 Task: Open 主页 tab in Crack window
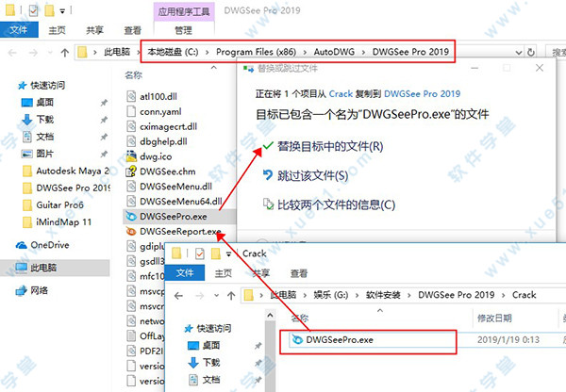tap(223, 273)
